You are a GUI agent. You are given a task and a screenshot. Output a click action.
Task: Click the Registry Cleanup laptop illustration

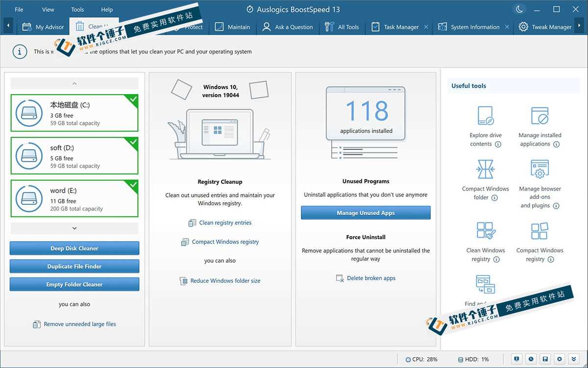coord(220,135)
